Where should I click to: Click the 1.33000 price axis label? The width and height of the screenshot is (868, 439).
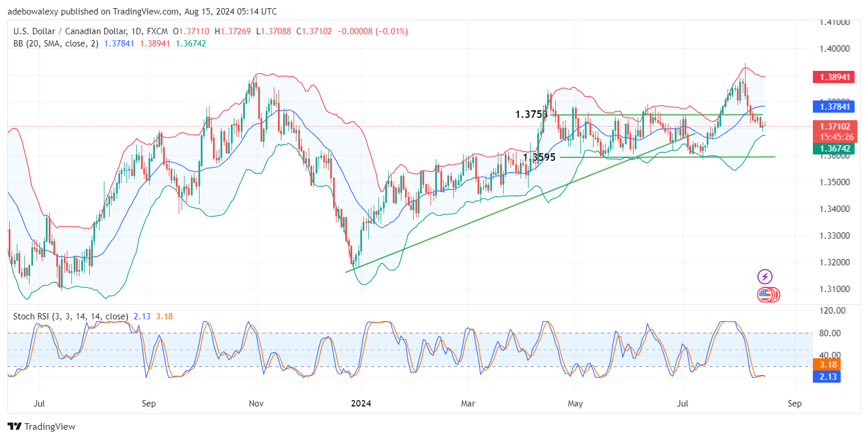[834, 236]
